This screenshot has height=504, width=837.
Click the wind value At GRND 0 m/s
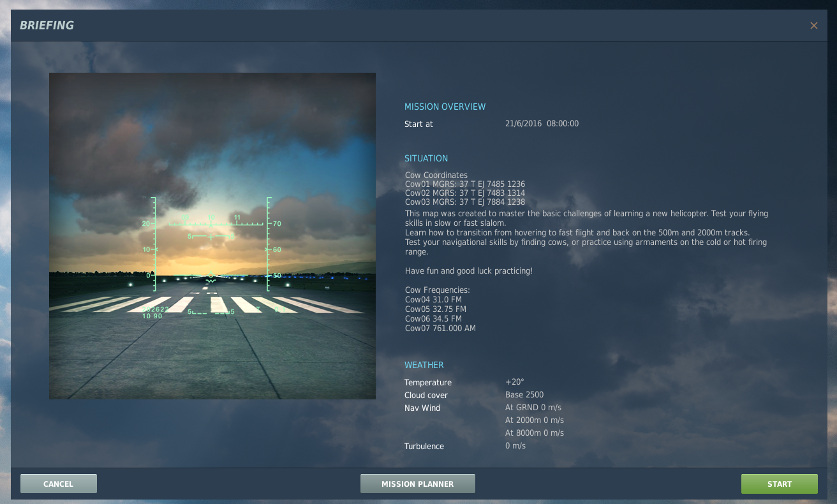click(x=533, y=408)
